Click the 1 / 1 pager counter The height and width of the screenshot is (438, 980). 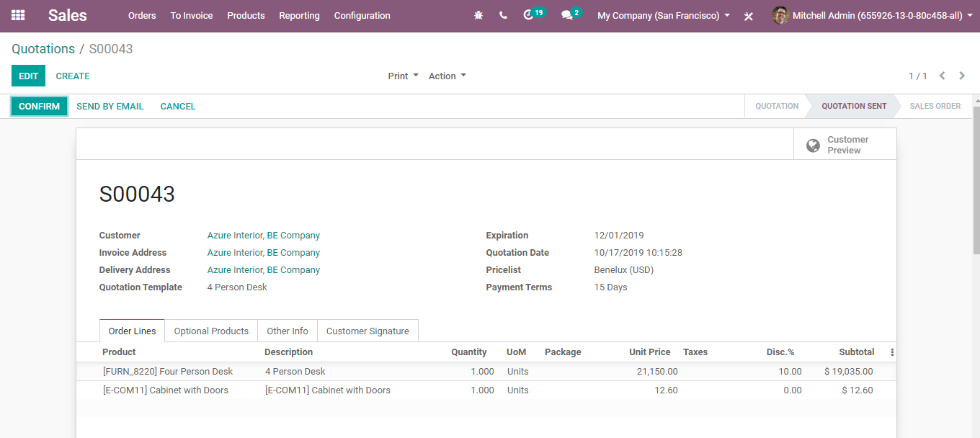[x=918, y=76]
